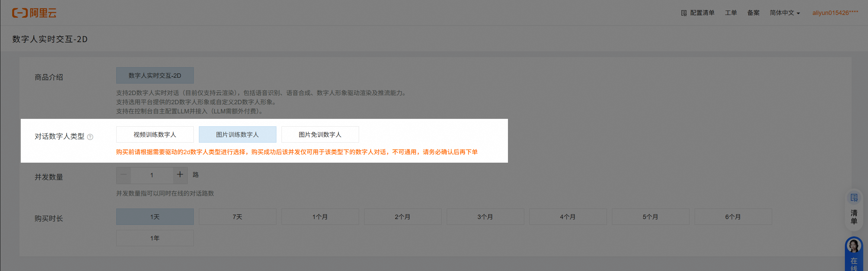Screen dimensions: 868x271
Task: Open the 工单 ticket menu
Action: 731,13
